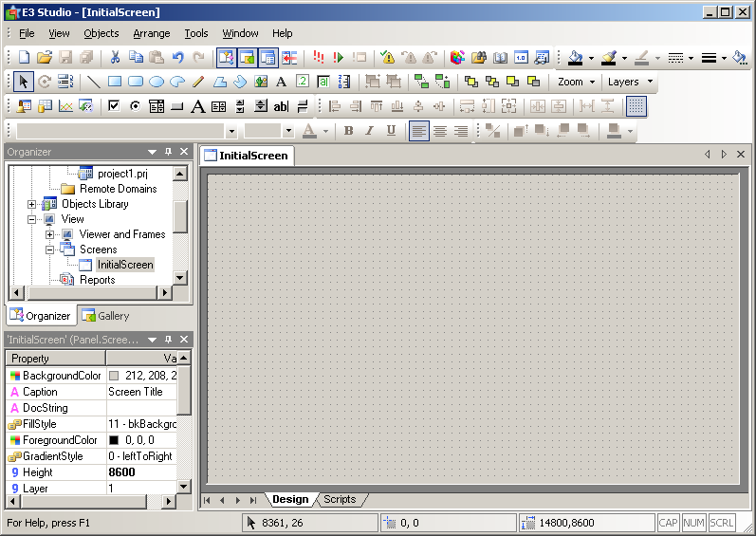Toggle left text alignment
Screen dimensions: 756x536
419,131
